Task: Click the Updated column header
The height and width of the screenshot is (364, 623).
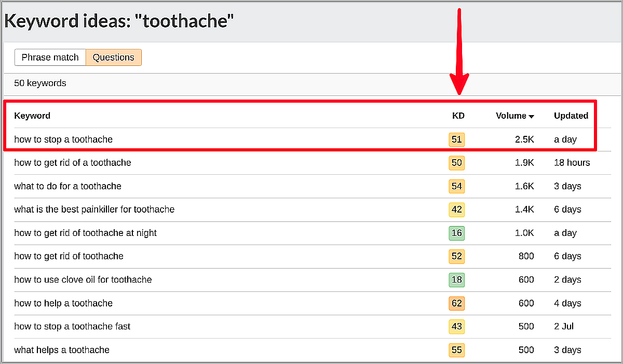Action: (571, 116)
